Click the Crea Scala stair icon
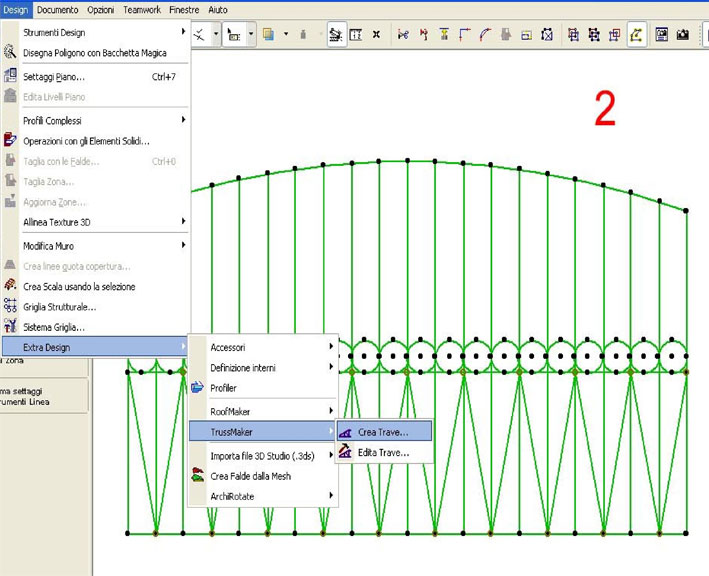The width and height of the screenshot is (709, 576). (x=10, y=286)
